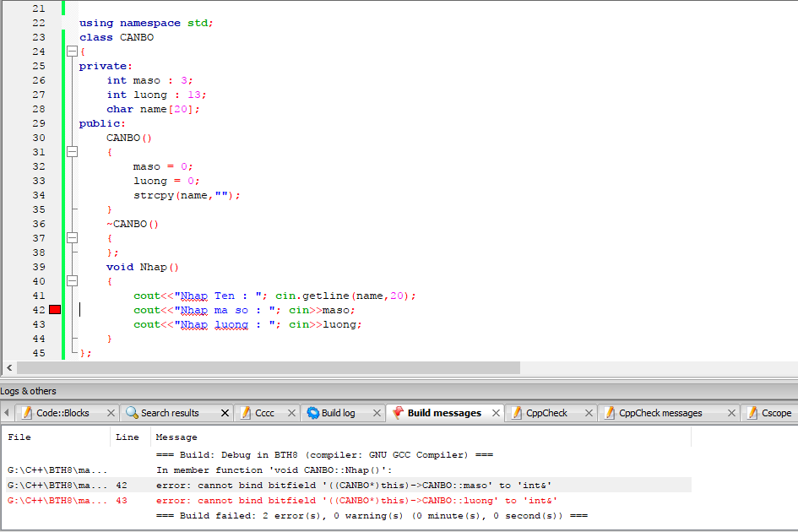
Task: Click the CppCheck messages tab icon
Action: (610, 413)
